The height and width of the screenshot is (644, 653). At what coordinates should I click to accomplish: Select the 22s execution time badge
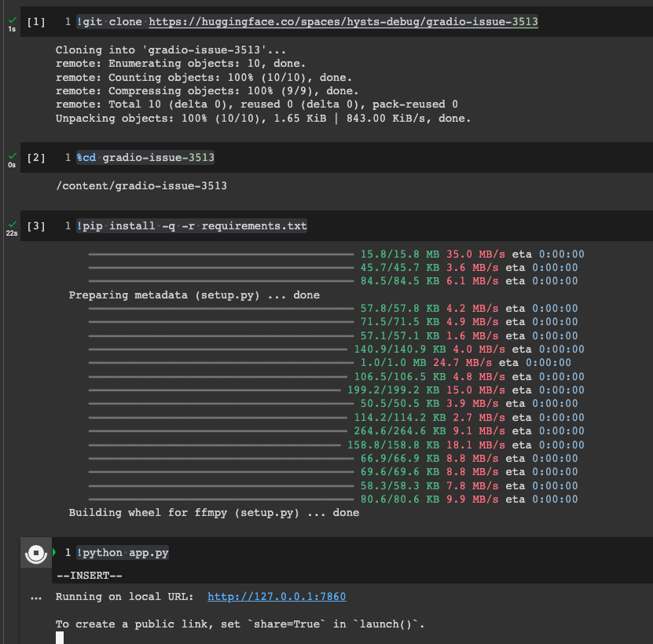click(x=10, y=233)
